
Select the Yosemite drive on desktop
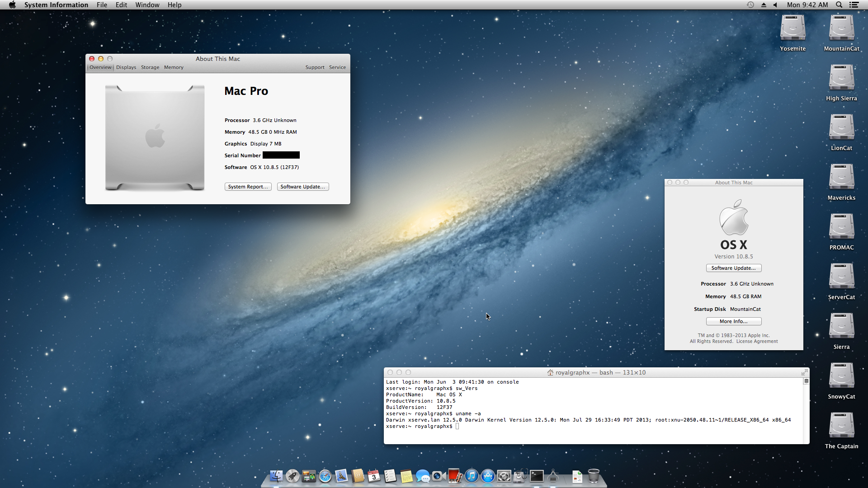coord(793,28)
